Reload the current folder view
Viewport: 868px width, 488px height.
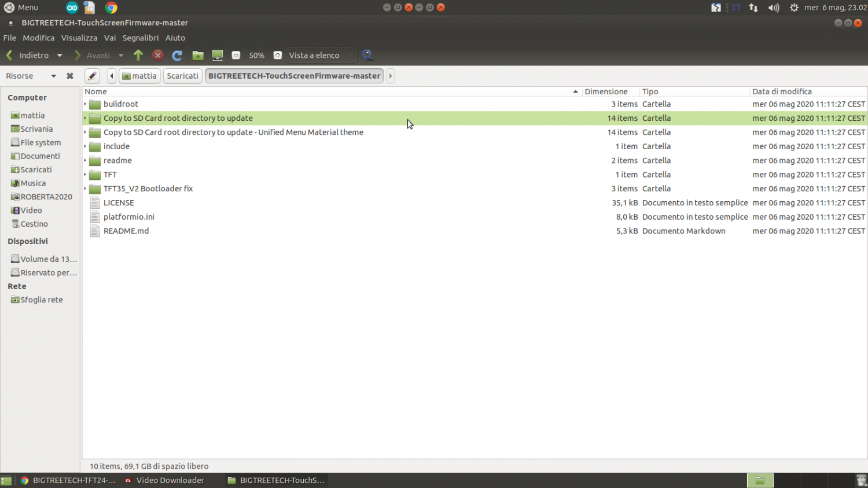point(177,55)
